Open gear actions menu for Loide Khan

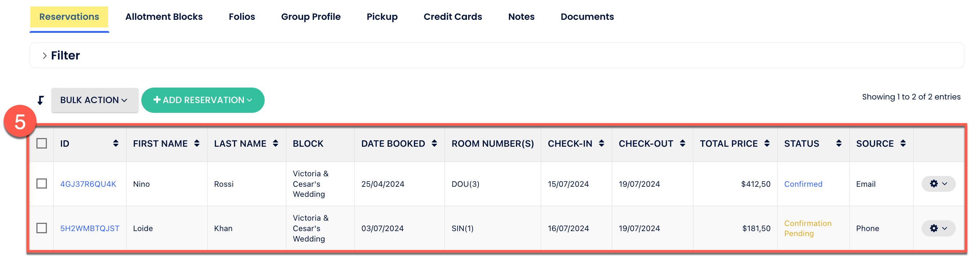(x=938, y=228)
